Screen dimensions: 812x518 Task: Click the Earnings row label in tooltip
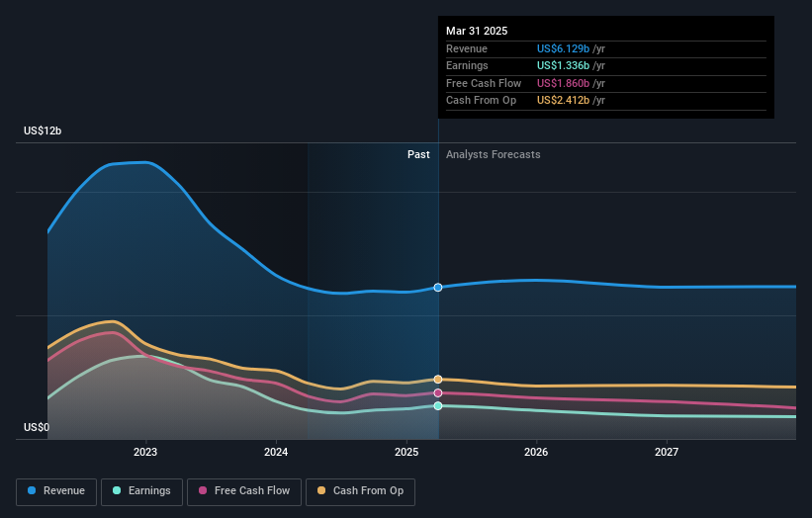pyautogui.click(x=467, y=65)
